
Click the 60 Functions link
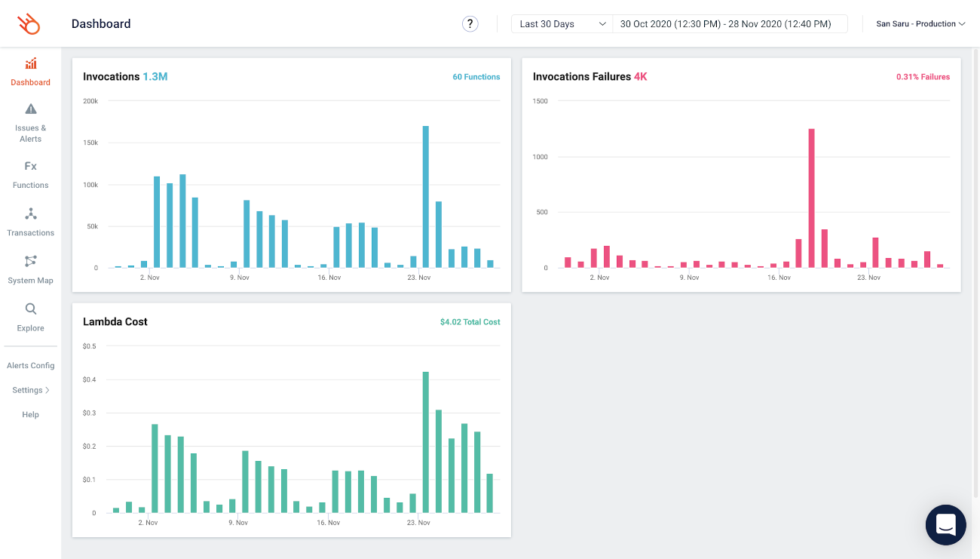(x=476, y=77)
